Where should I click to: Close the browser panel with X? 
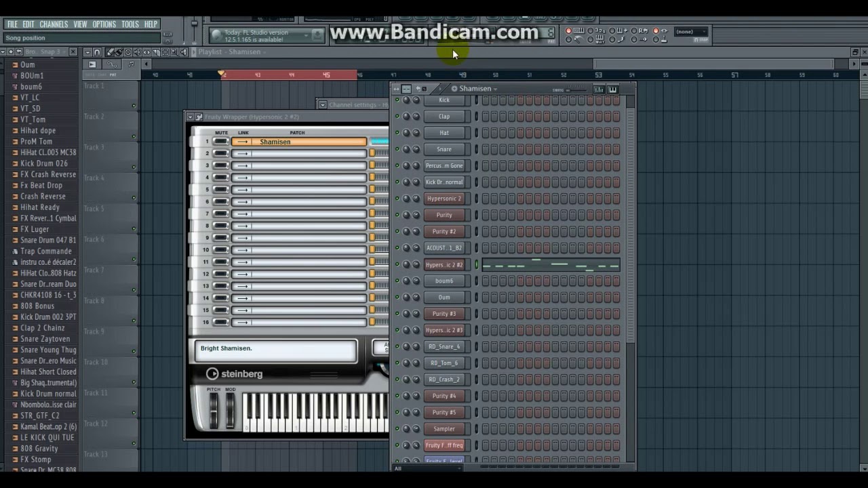tap(73, 52)
